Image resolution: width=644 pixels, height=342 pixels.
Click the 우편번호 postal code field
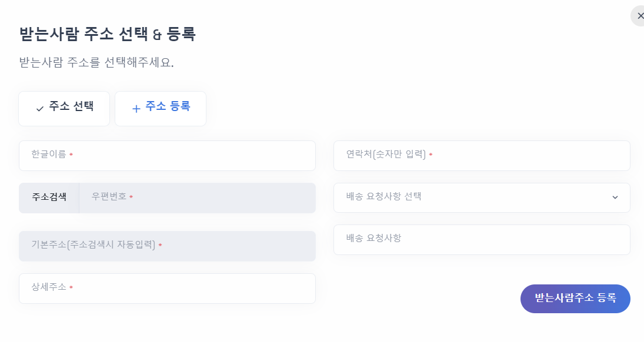point(197,197)
